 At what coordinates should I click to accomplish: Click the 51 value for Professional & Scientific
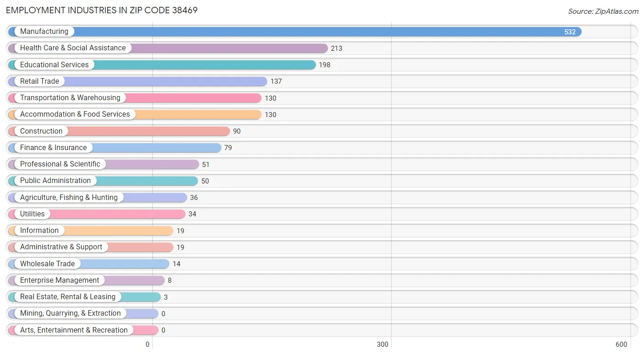pos(206,164)
